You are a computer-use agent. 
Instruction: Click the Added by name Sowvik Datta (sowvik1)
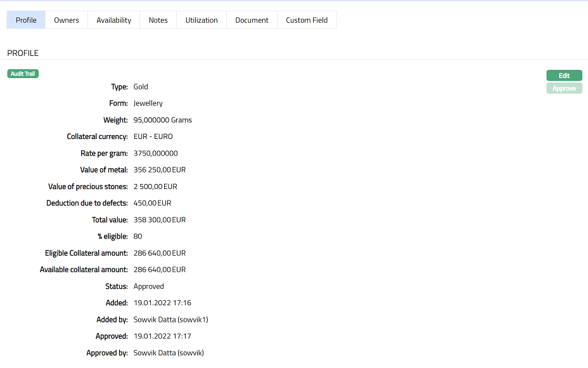point(170,320)
